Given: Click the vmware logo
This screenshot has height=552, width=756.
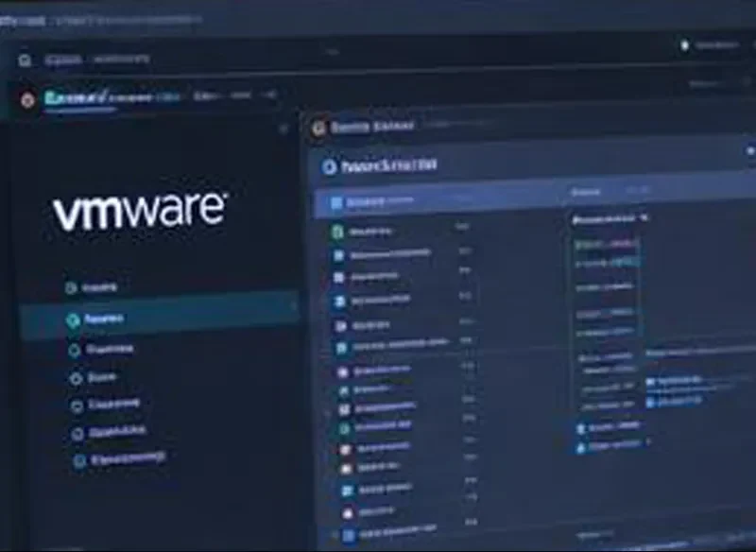Looking at the screenshot, I should 140,211.
